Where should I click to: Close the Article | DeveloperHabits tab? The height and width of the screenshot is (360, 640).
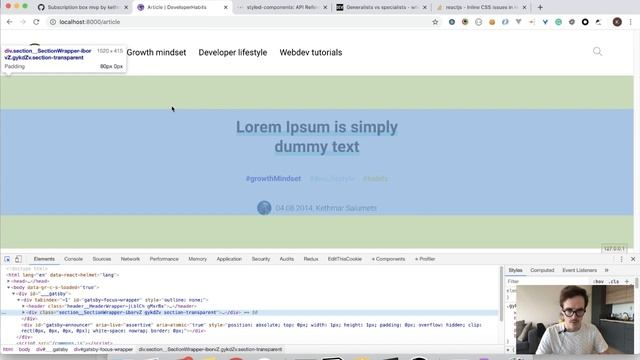[226, 7]
